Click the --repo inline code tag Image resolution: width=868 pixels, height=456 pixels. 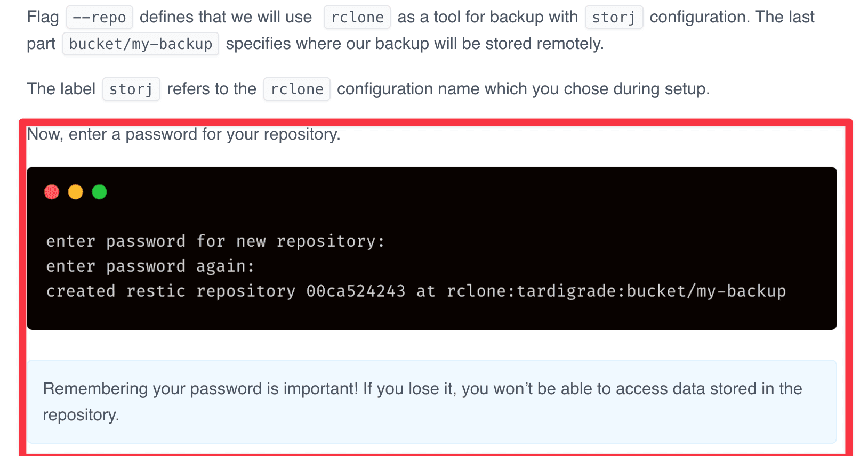pyautogui.click(x=99, y=18)
